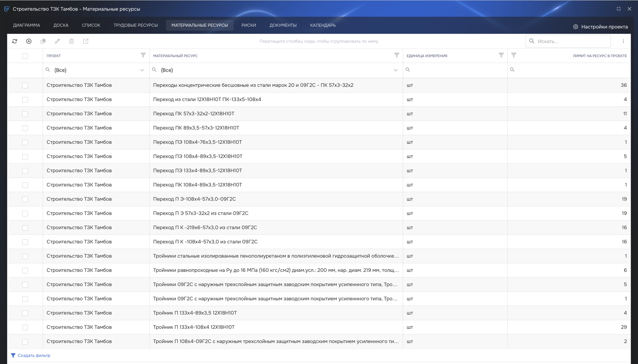
Task: Open the three-dot grid options menu
Action: click(x=623, y=41)
